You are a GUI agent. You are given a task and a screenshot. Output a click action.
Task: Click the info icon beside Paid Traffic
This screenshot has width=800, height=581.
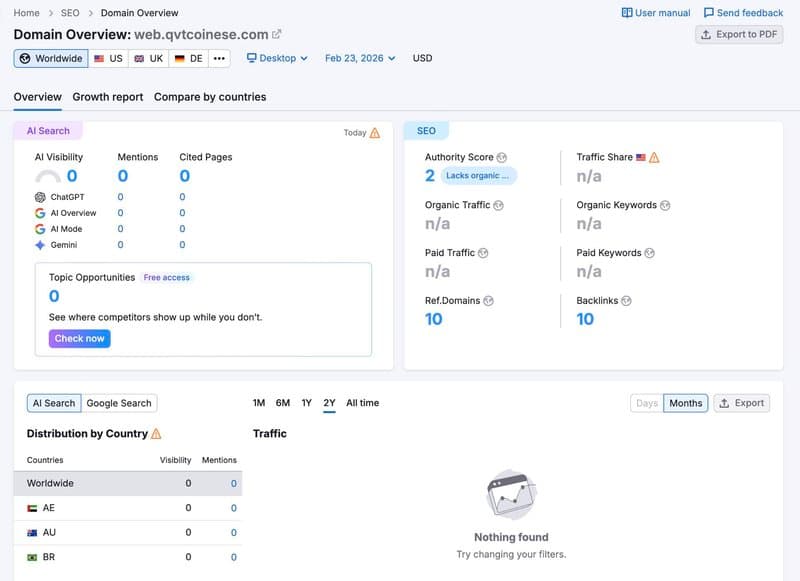[483, 253]
